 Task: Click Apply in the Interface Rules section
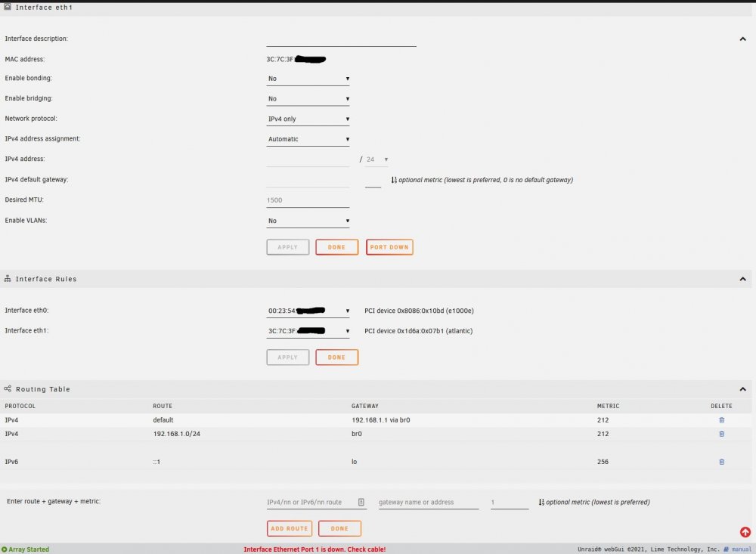pyautogui.click(x=288, y=357)
